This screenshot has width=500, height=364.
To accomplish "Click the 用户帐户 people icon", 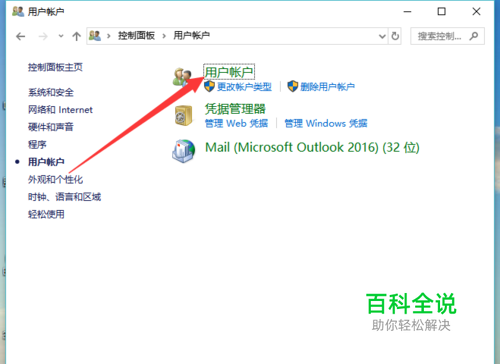I will coord(183,77).
